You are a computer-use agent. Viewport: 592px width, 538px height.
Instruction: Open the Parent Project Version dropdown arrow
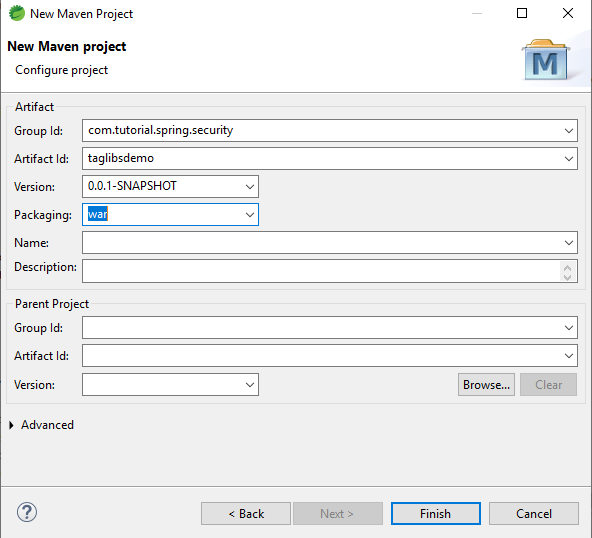point(250,385)
